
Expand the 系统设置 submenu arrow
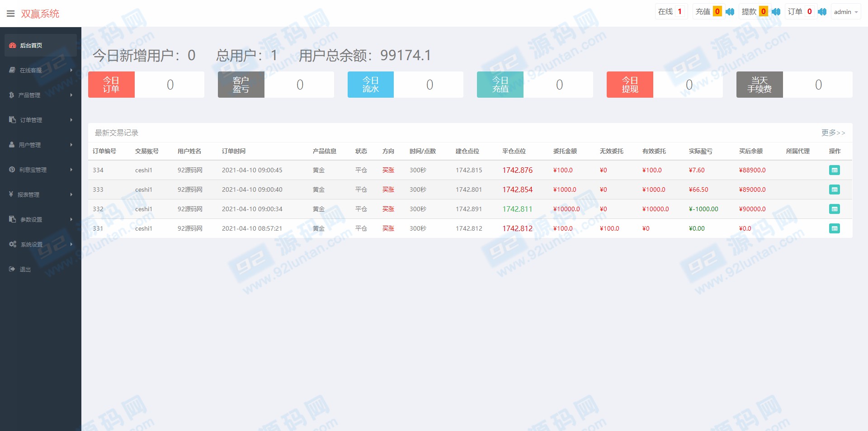coord(71,244)
